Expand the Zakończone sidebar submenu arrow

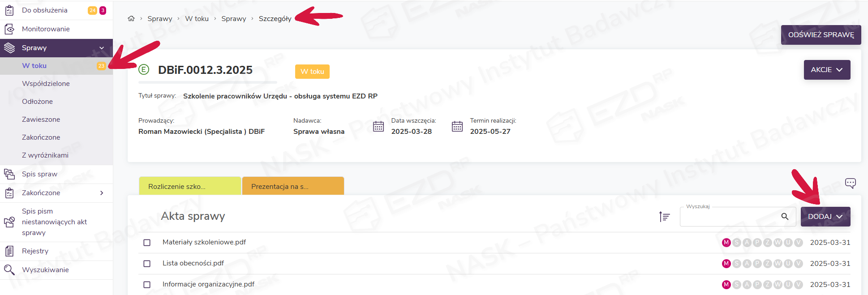102,193
